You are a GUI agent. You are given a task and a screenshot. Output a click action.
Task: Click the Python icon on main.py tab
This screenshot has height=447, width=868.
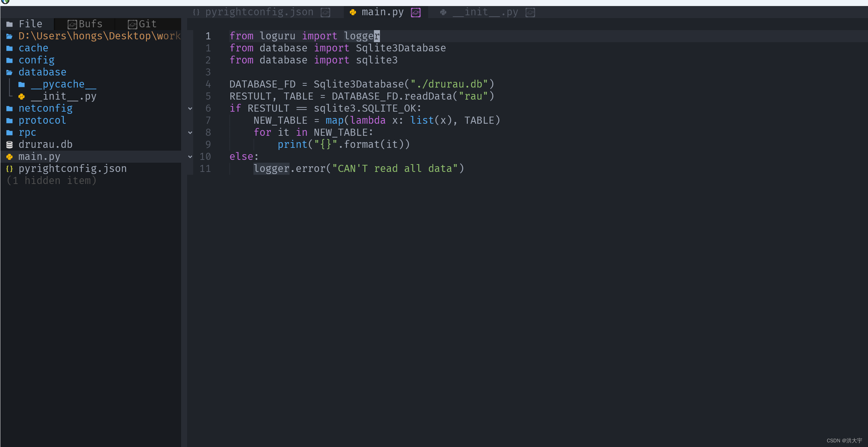353,12
